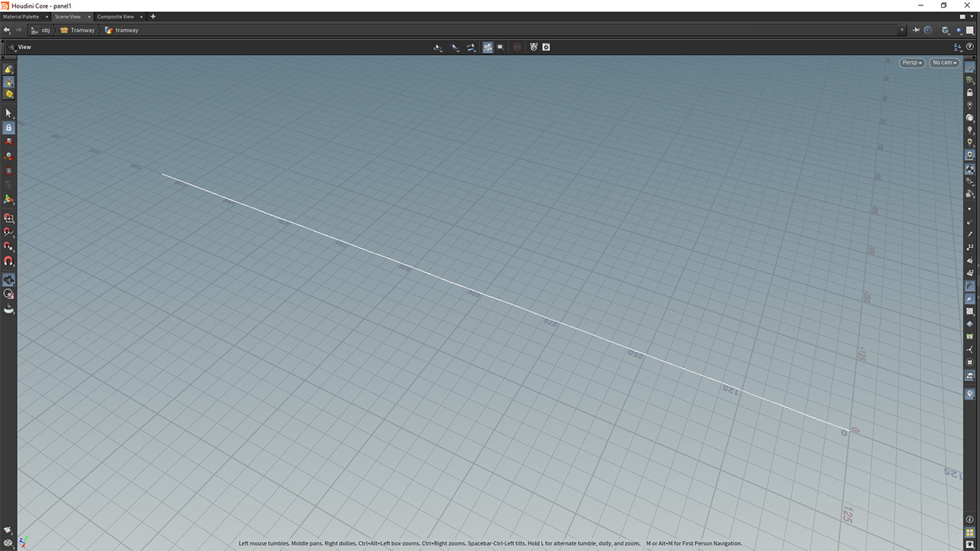The width and height of the screenshot is (980, 551).
Task: Open display options eye icon, right toolbar
Action: coord(970,67)
